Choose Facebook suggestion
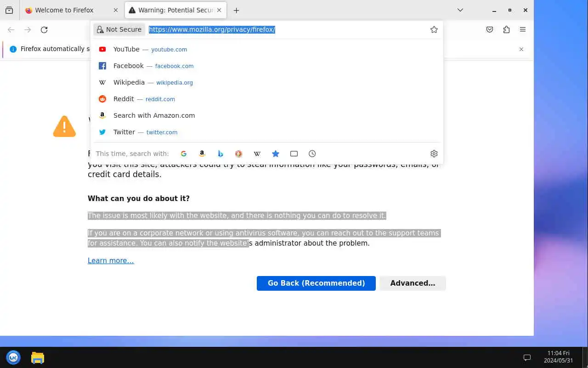Image resolution: width=588 pixels, height=368 pixels. [267, 66]
